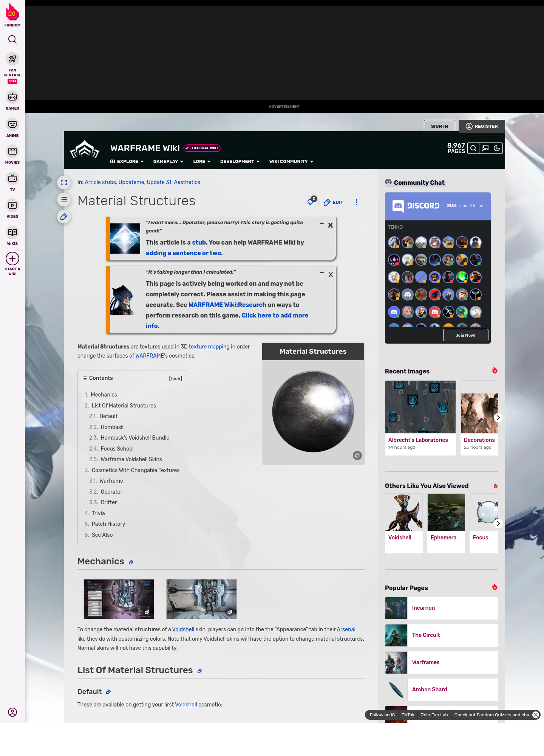
Task: Edit the Default subsection pencil icon
Action: click(x=108, y=692)
